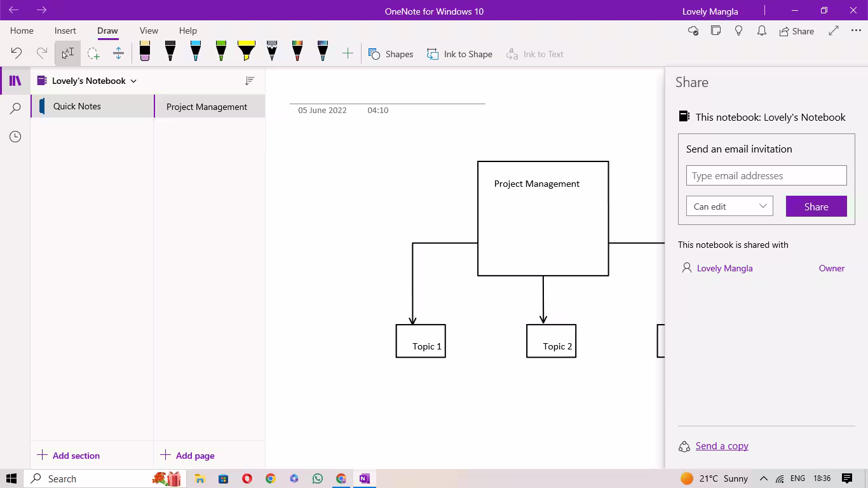Open notifications bell icon
This screenshot has width=868, height=488.
[x=761, y=30]
